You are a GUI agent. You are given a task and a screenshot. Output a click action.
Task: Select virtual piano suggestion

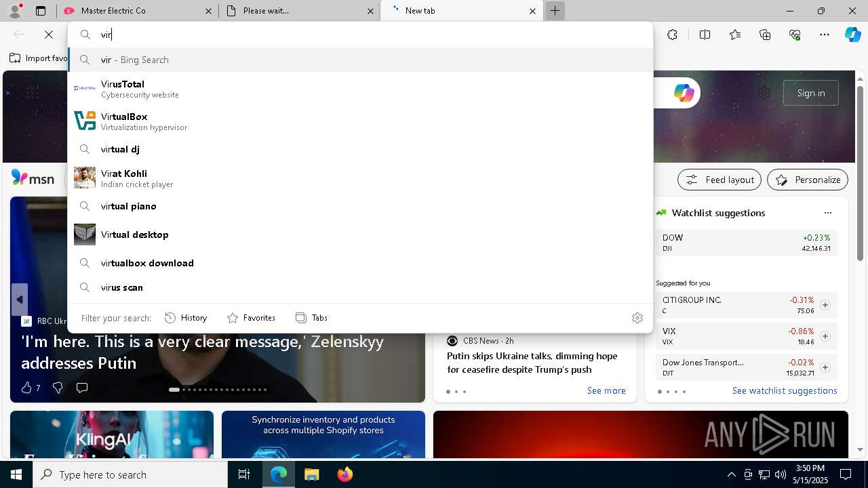click(360, 206)
